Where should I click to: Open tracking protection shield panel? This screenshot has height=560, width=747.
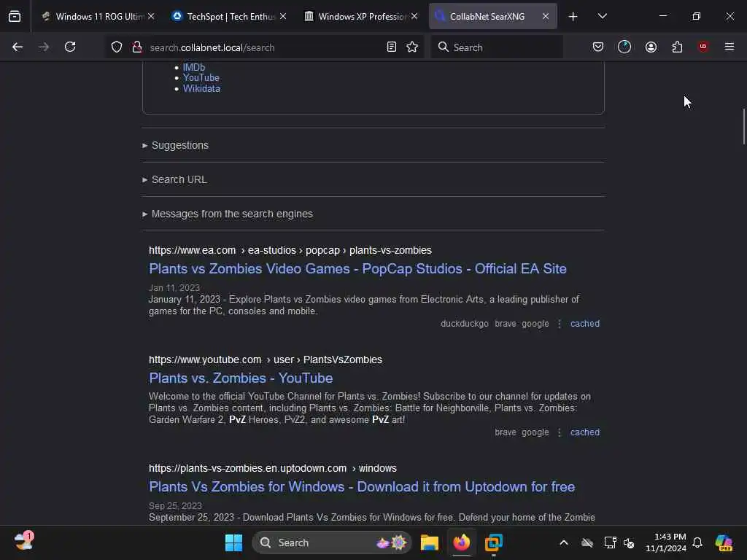tap(117, 47)
